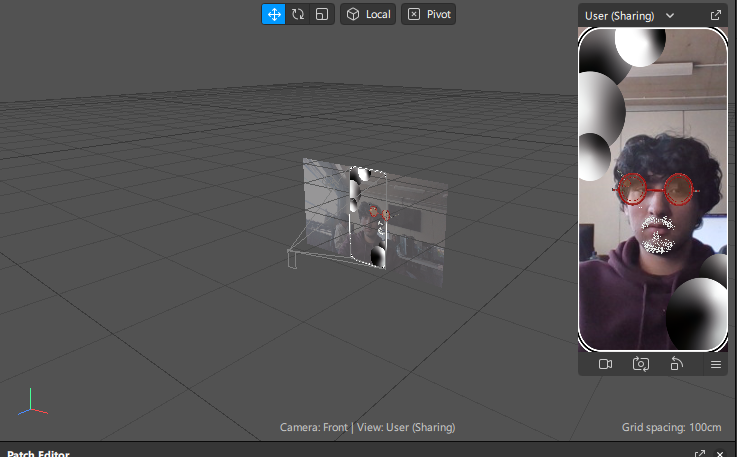
Task: Toggle Pivot mode button
Action: (428, 14)
